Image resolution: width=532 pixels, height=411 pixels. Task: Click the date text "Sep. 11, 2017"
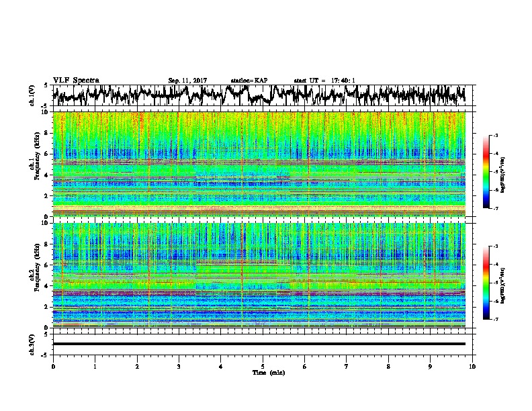click(x=187, y=81)
